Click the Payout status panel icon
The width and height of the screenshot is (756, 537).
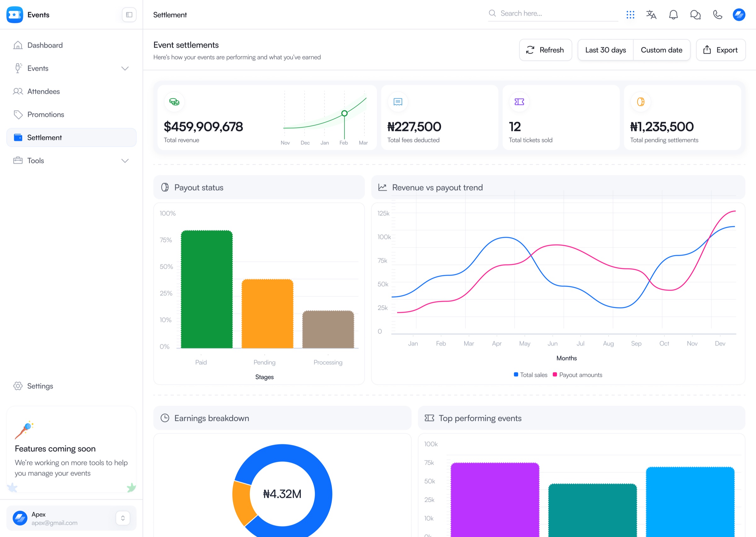(165, 188)
